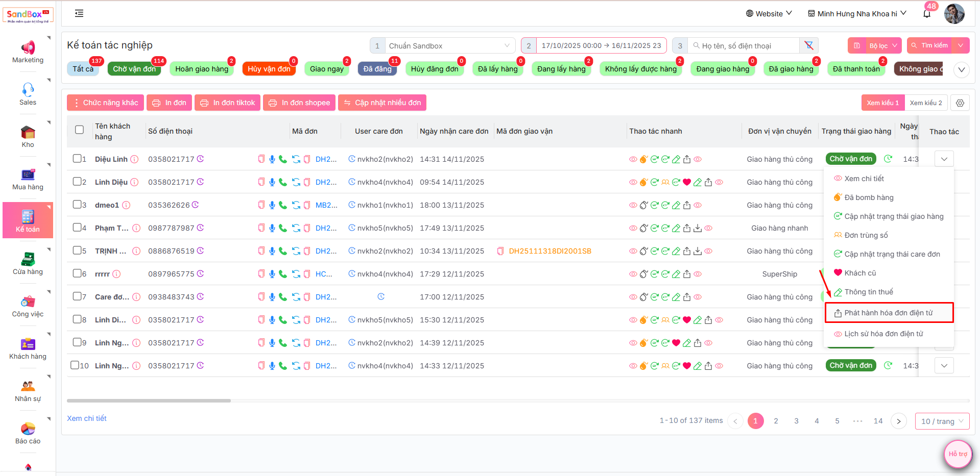Click the Xem chi tiết link below table

(x=87, y=418)
